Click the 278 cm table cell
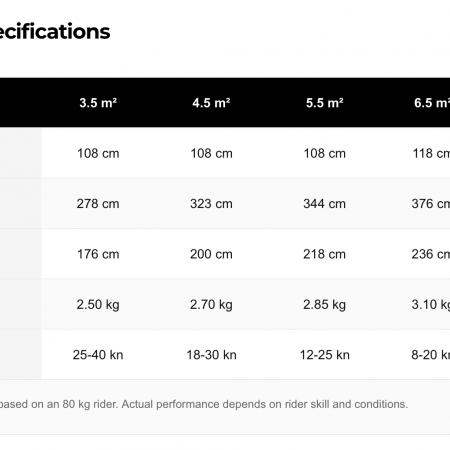The width and height of the screenshot is (450, 450). [98, 203]
